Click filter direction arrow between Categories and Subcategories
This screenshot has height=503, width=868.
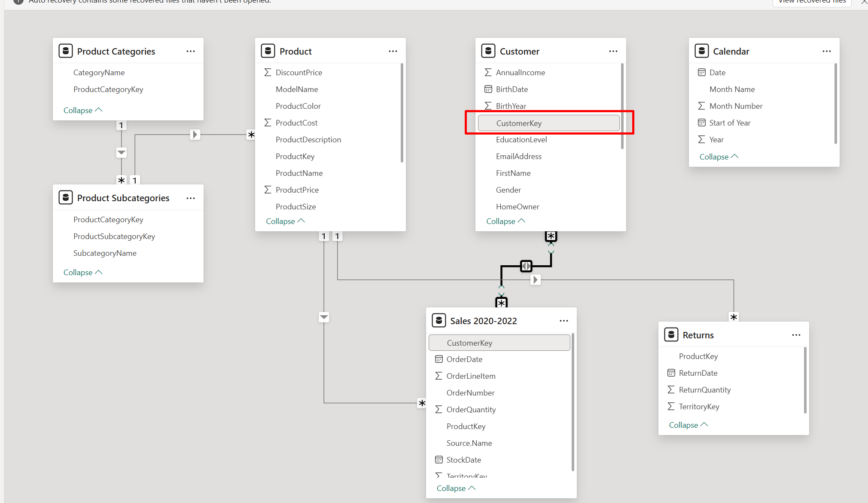click(122, 153)
